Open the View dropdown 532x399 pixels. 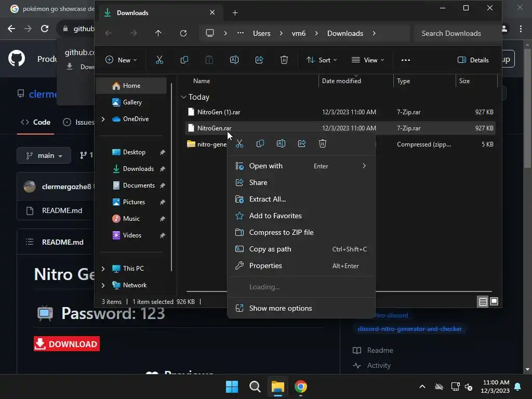click(367, 60)
